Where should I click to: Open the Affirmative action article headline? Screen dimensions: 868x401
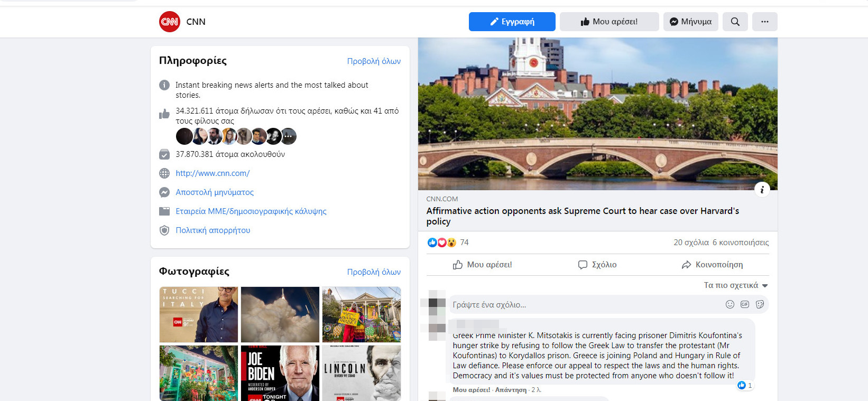583,216
